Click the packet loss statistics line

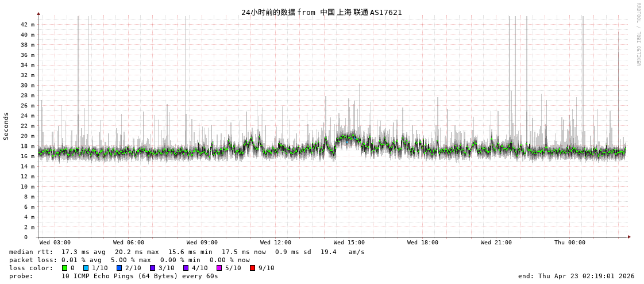coord(129,260)
